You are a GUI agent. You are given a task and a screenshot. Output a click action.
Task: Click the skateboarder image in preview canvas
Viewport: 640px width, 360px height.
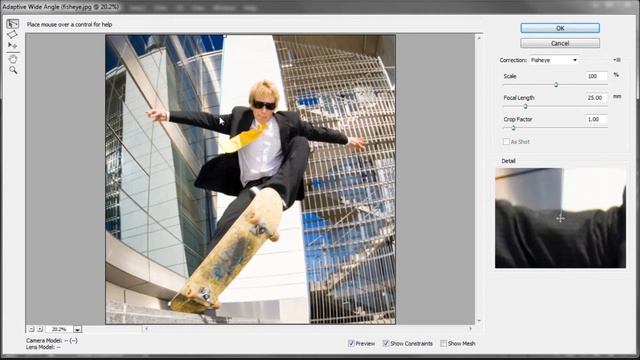(250, 179)
